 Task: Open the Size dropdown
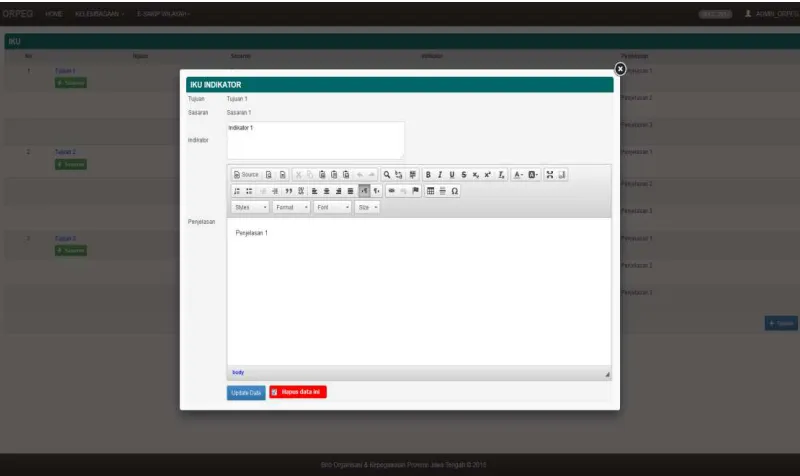pos(367,207)
